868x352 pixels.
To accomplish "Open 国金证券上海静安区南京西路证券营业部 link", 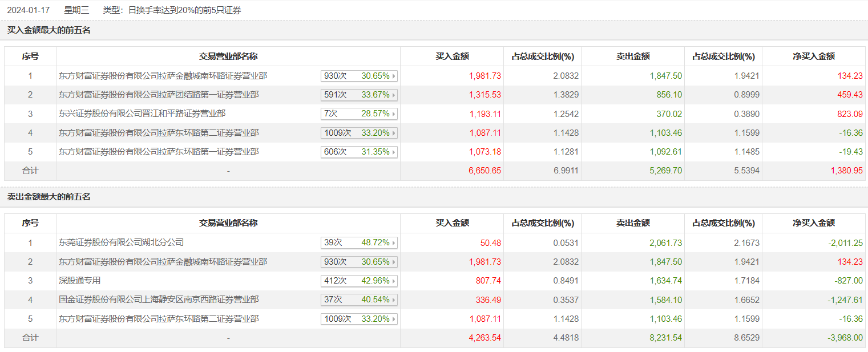I will pyautogui.click(x=159, y=300).
